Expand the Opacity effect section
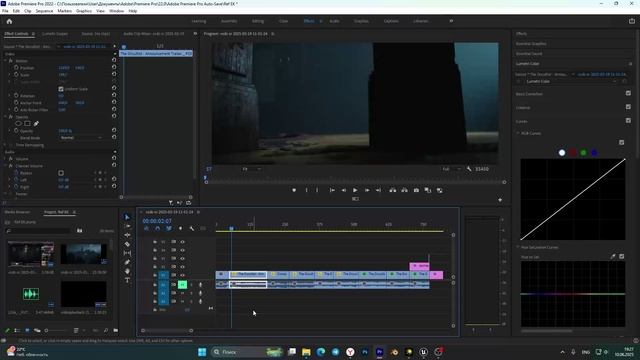The height and width of the screenshot is (360, 640). point(6,117)
